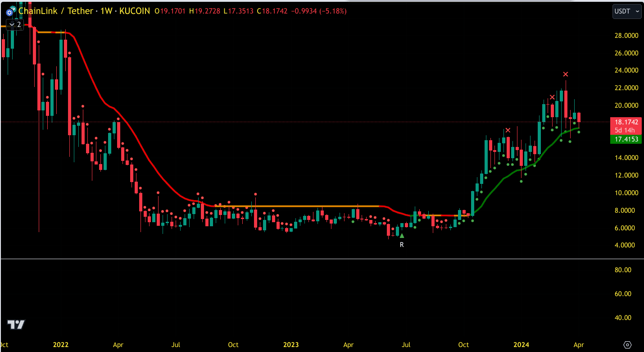Click the 2022 label on time axis
This screenshot has width=644, height=352.
pyautogui.click(x=60, y=345)
